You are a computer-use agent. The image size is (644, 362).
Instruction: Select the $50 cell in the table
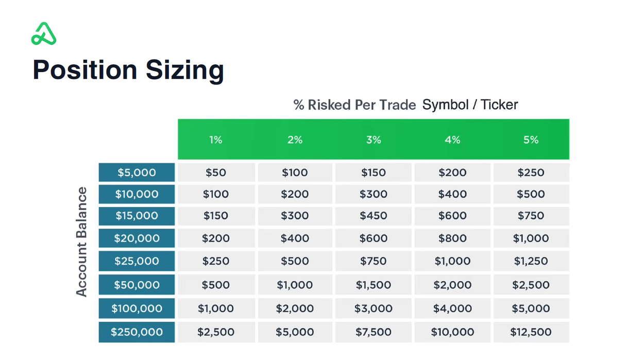point(216,173)
